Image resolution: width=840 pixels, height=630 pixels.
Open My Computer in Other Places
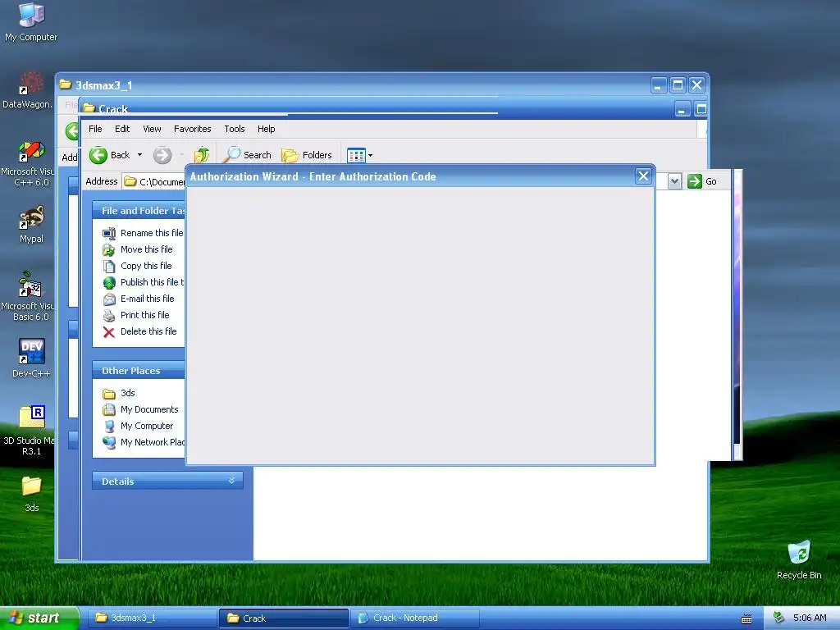coord(138,426)
